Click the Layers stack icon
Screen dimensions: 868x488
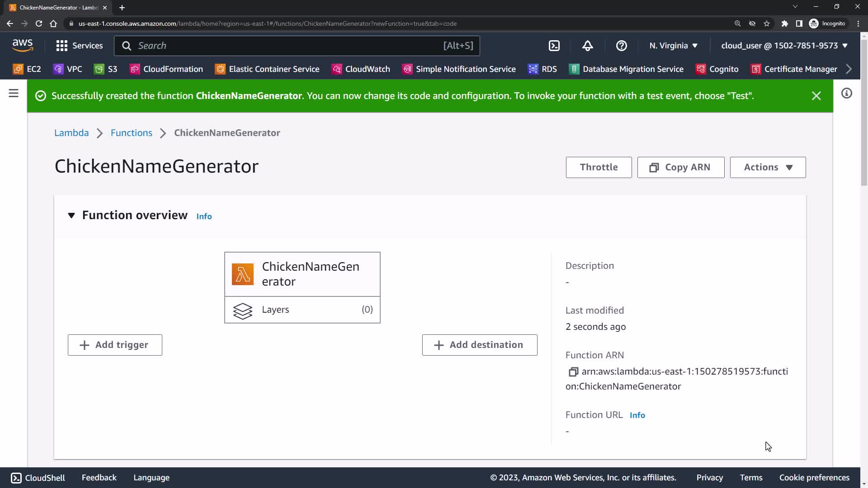(x=243, y=310)
